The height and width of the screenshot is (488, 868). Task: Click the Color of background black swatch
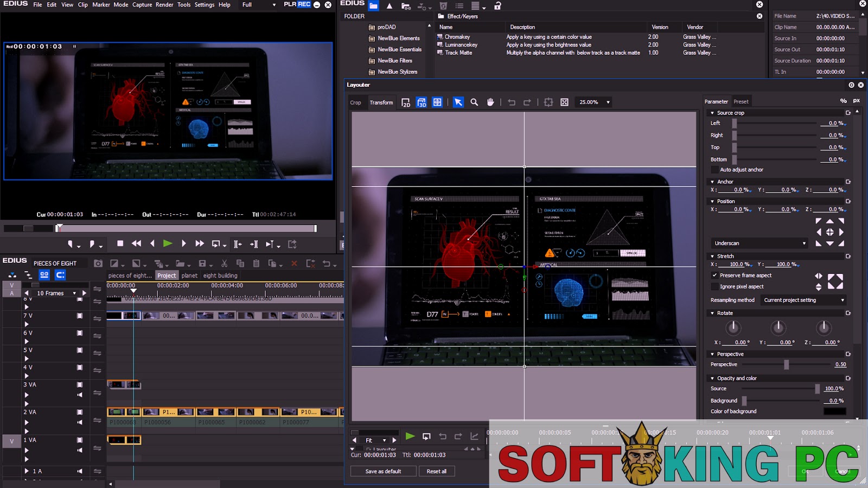[x=834, y=411]
